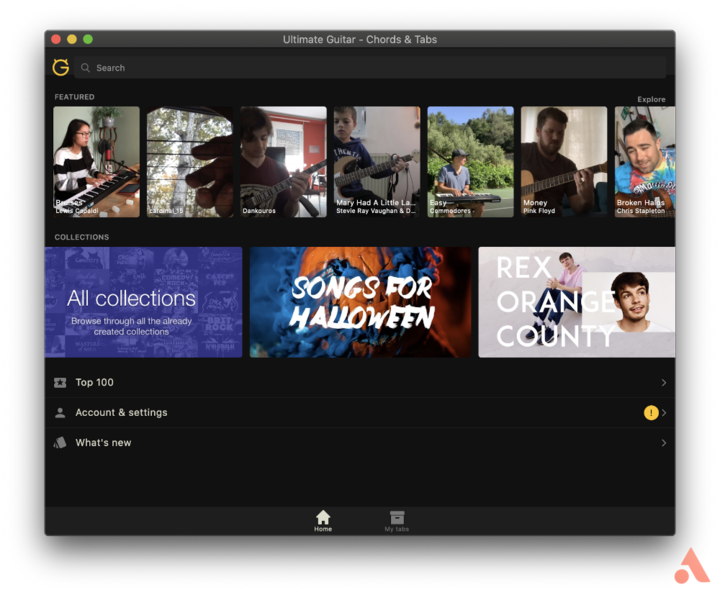Viewport: 720px width, 595px height.
Task: Open the Easy by Commodores video
Action: [x=470, y=162]
